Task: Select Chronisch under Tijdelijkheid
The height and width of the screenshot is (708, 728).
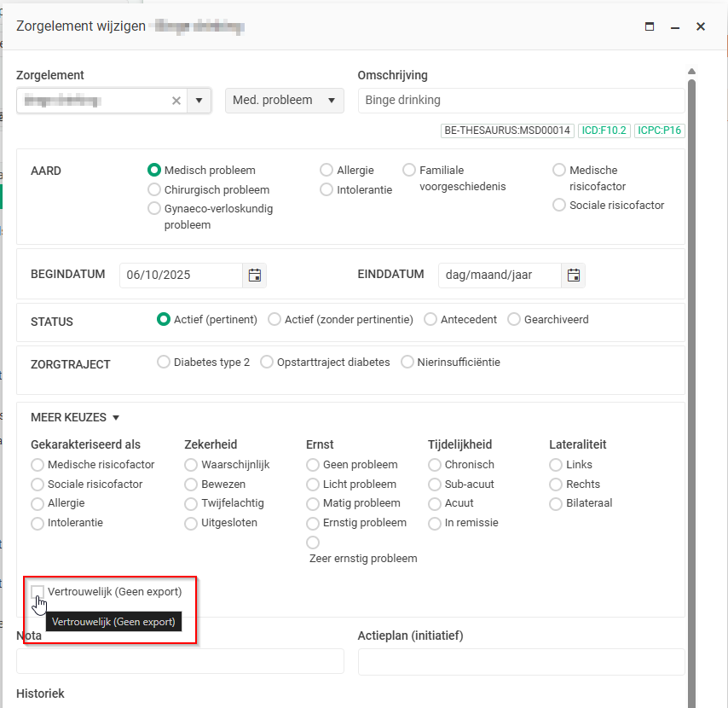Action: point(435,465)
